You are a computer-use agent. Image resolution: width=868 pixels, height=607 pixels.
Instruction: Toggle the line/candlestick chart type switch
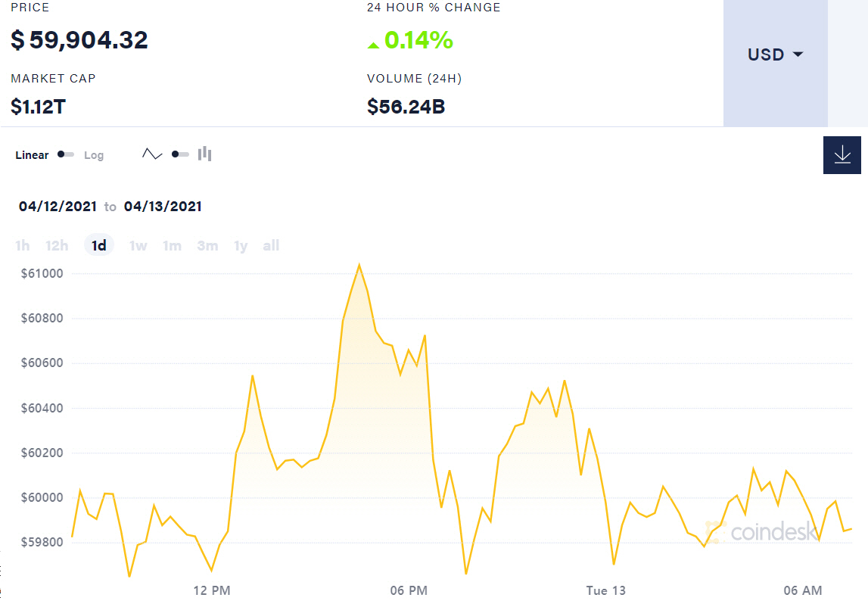pos(180,154)
